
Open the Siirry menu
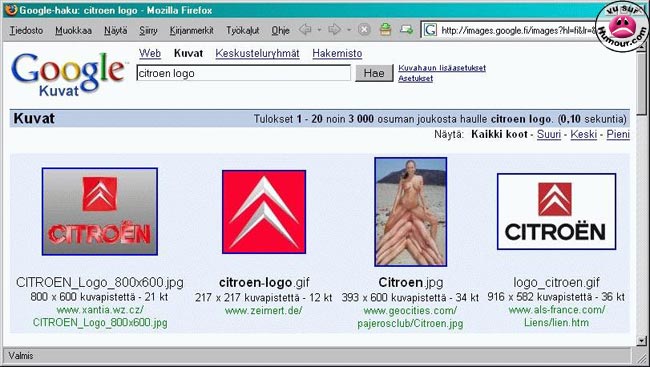(x=148, y=30)
